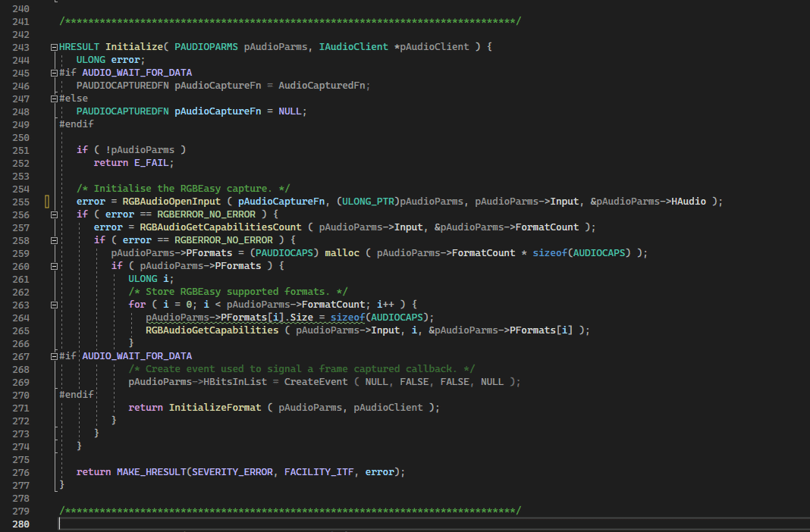Collapse the #if AUDIO_WAIT_FOR_DATA block at line 267
This screenshot has height=532, width=810.
click(54, 356)
